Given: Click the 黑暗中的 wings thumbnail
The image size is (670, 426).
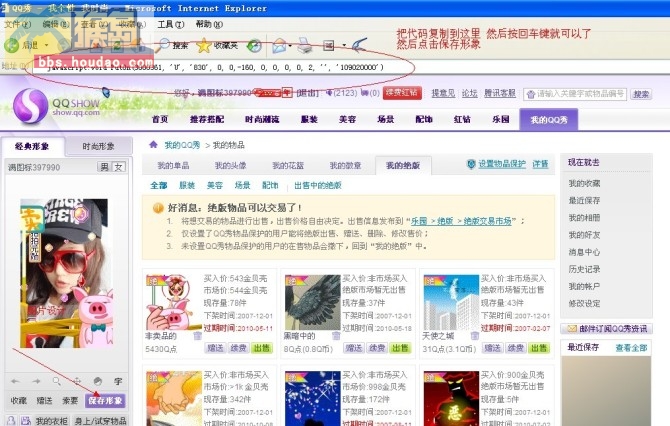Looking at the screenshot, I should coord(312,302).
